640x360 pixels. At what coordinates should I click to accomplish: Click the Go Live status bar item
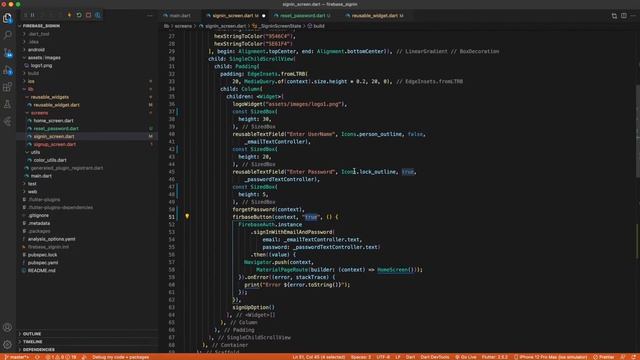pos(466,357)
